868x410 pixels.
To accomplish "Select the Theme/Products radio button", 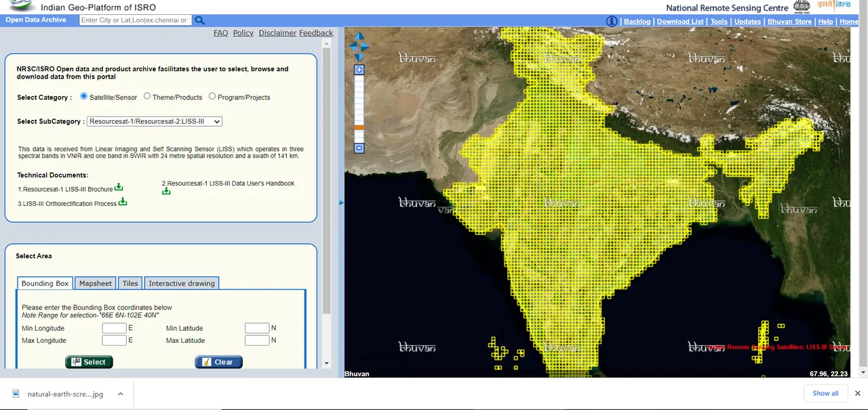I will coord(147,96).
